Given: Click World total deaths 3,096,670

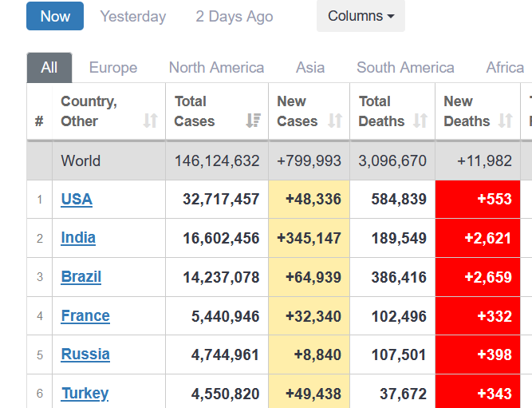Looking at the screenshot, I should (x=392, y=160).
